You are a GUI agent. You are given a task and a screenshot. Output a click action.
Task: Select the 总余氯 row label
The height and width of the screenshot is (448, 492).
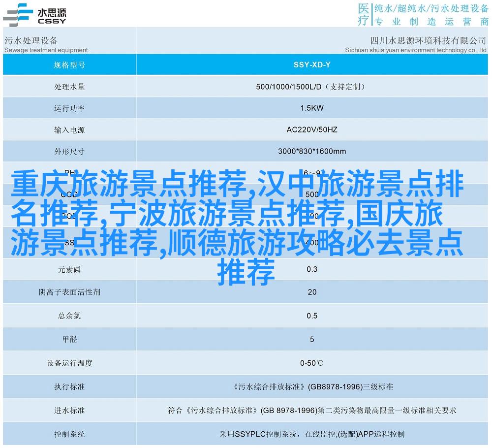[70, 316]
